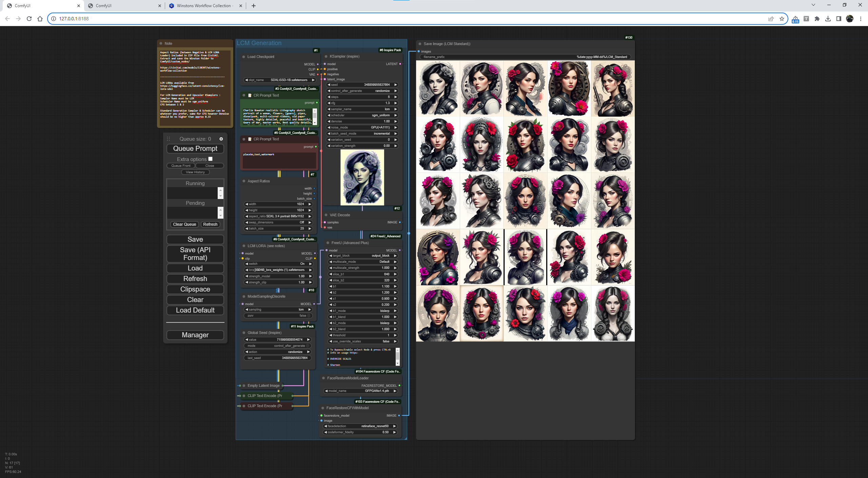This screenshot has width=868, height=478.
Task: Toggle Global Seed mode control_after_generate
Action: click(277, 346)
